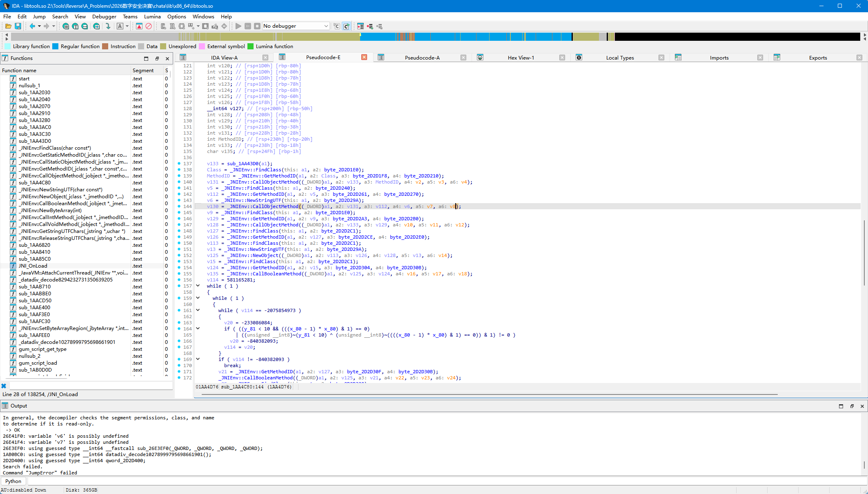Start the debugger process with play button
Screen dimensions: 868x494
click(x=238, y=26)
